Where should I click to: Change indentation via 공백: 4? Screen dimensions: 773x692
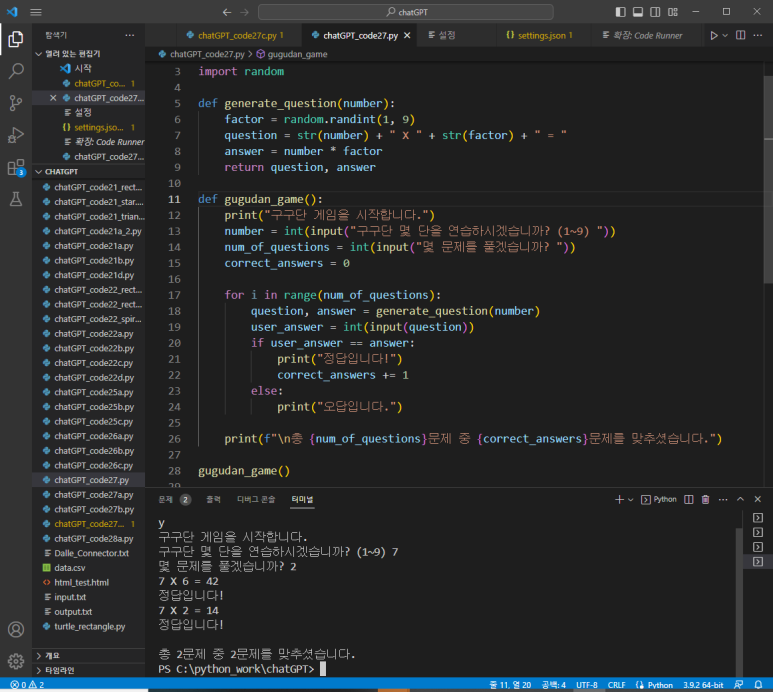(x=554, y=685)
